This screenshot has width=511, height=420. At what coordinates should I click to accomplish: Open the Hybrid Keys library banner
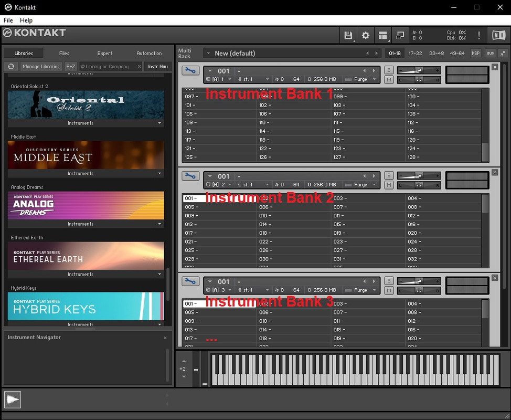86,306
